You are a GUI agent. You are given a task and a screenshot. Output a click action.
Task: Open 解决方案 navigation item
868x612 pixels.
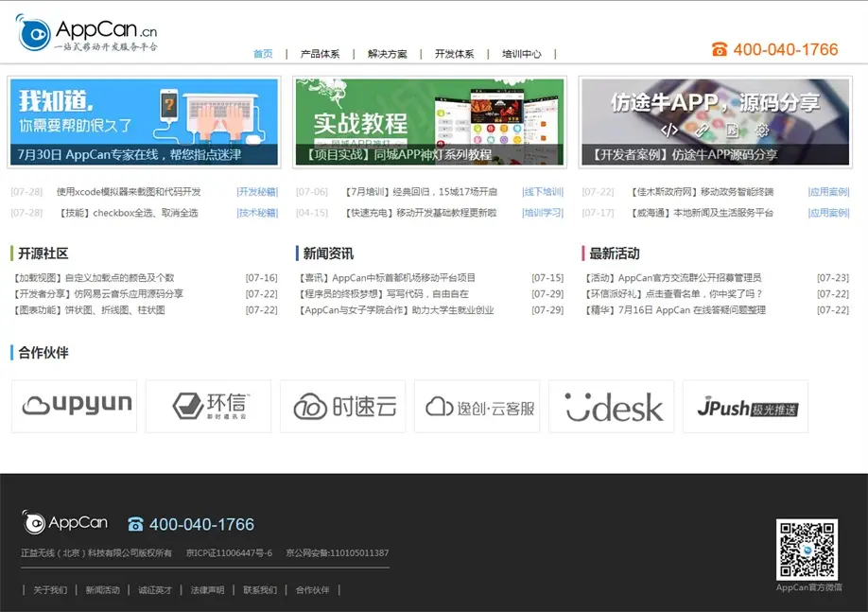387,54
